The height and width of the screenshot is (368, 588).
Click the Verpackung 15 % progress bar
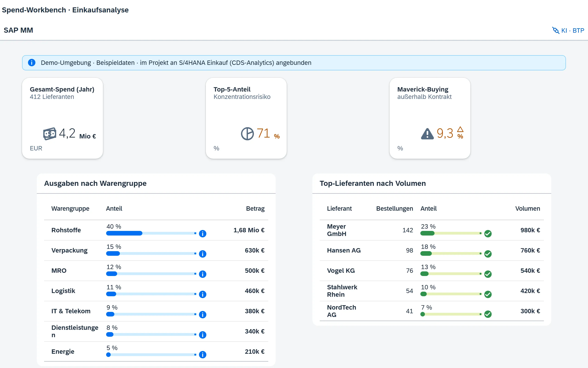click(x=151, y=253)
